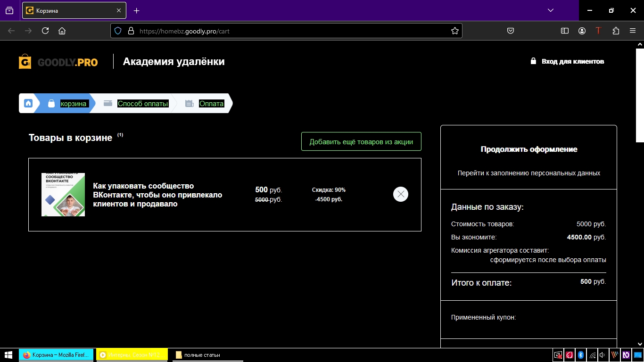Viewport: 644px width, 362px height.
Task: Open Как упаковать сообщество ВКонтакте product title
Action: [157, 195]
